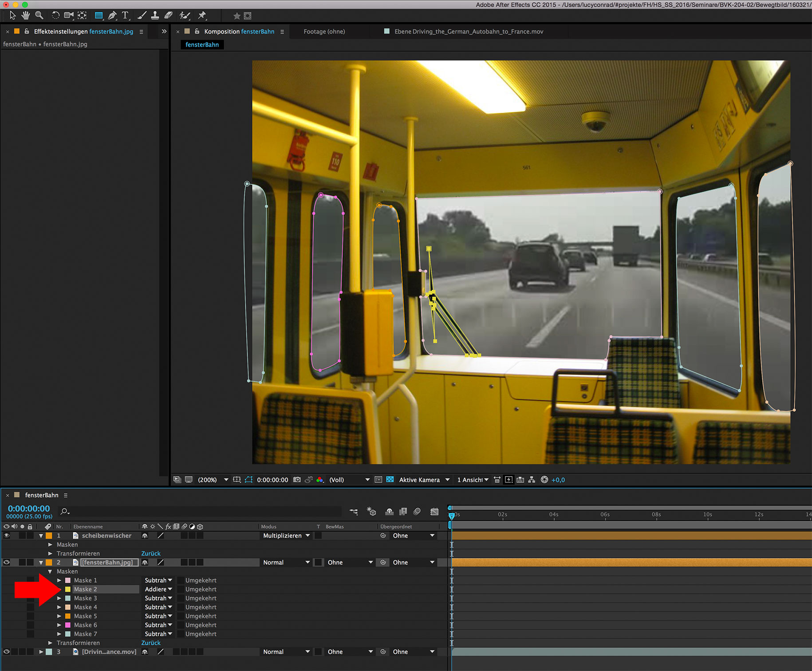Choose the Eraser tool
812x671 pixels.
click(169, 16)
